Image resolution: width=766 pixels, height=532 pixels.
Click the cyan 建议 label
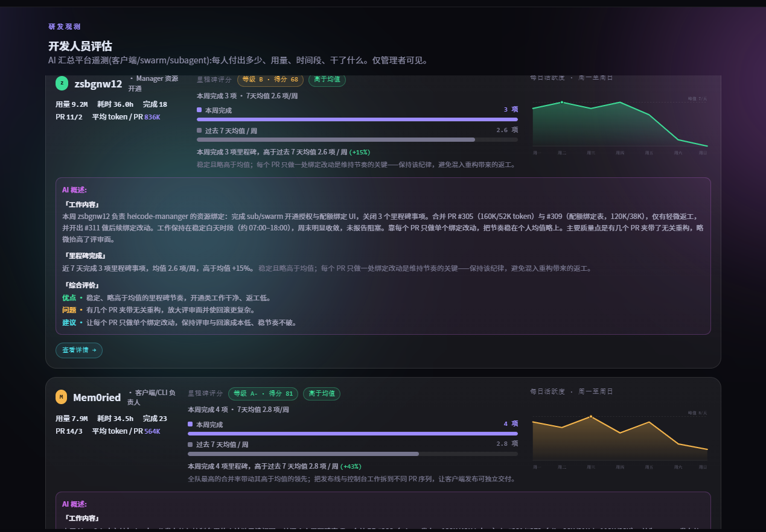tap(69, 323)
